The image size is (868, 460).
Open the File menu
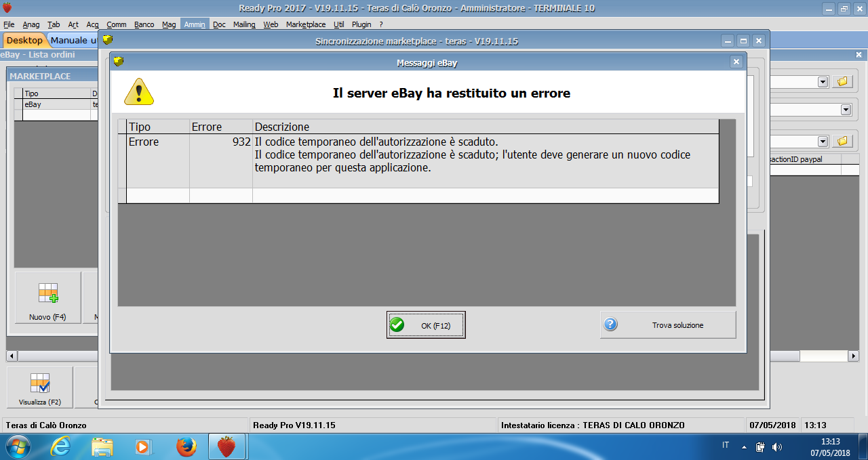point(9,24)
